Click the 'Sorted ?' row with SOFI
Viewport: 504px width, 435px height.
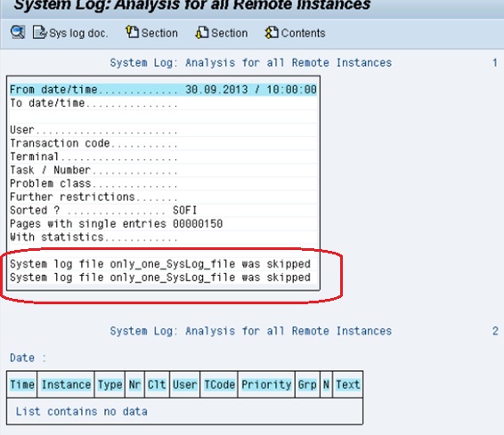tap(163, 210)
